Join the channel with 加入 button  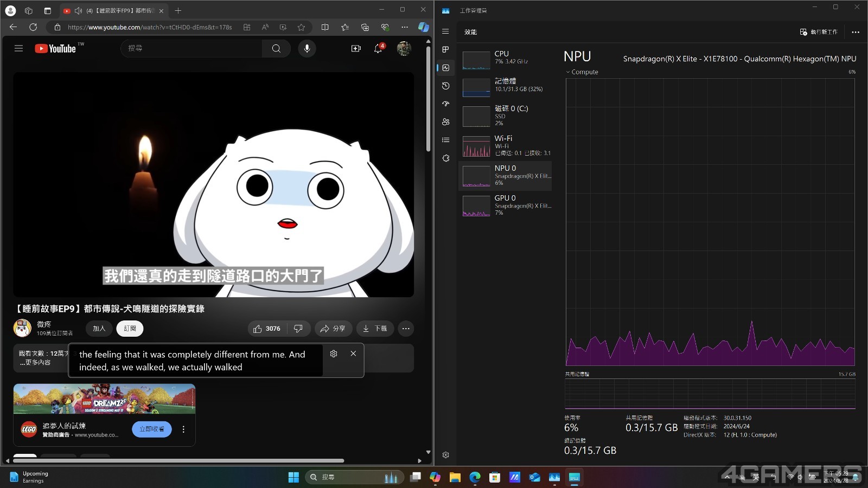click(x=99, y=329)
